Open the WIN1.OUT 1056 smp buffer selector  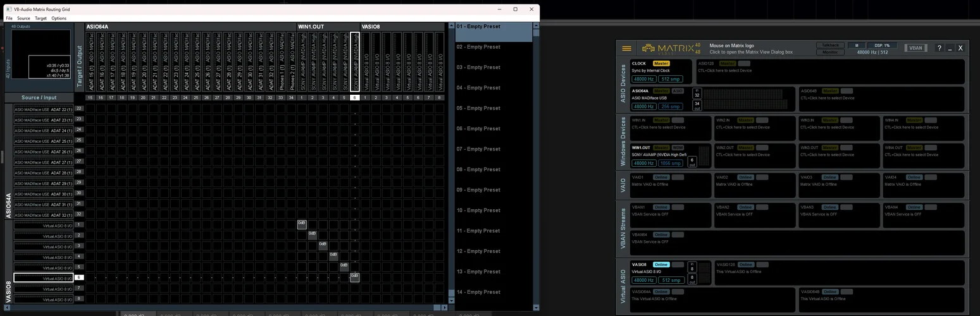[671, 163]
